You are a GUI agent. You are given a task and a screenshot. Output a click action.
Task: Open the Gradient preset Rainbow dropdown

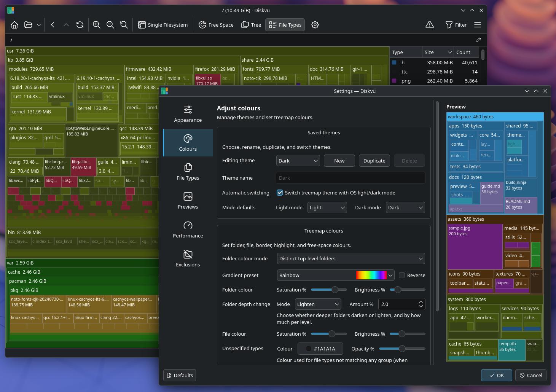coord(336,275)
